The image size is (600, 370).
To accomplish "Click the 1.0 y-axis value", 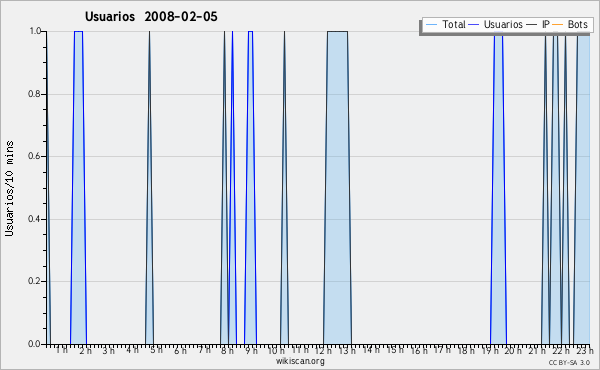I will pos(34,31).
